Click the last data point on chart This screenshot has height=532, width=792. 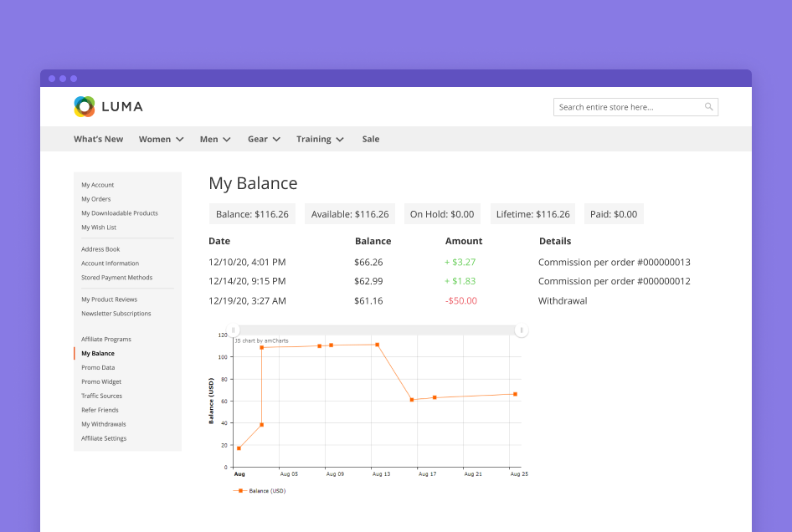coord(515,394)
